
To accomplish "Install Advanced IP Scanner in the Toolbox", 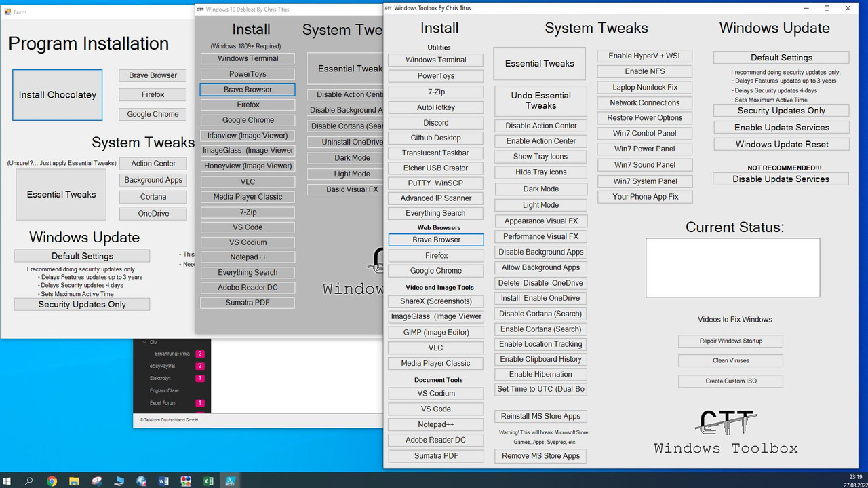I will pyautogui.click(x=436, y=198).
